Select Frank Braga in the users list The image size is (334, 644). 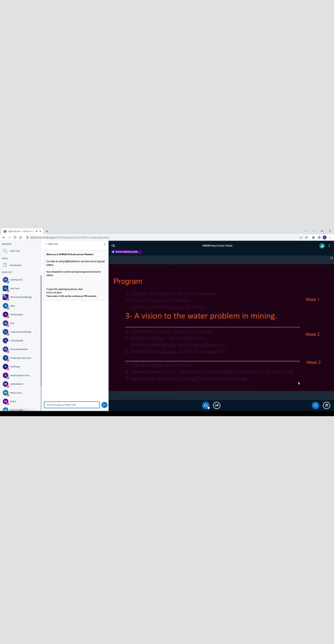click(x=20, y=366)
